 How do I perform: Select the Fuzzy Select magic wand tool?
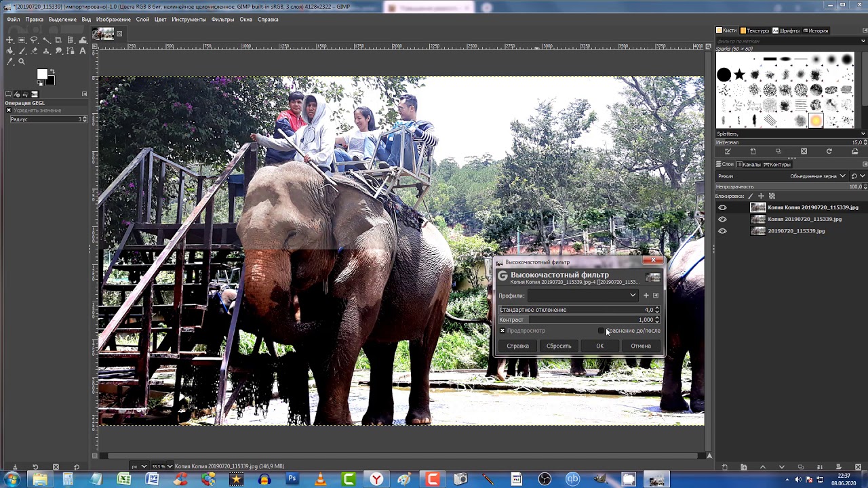click(46, 40)
